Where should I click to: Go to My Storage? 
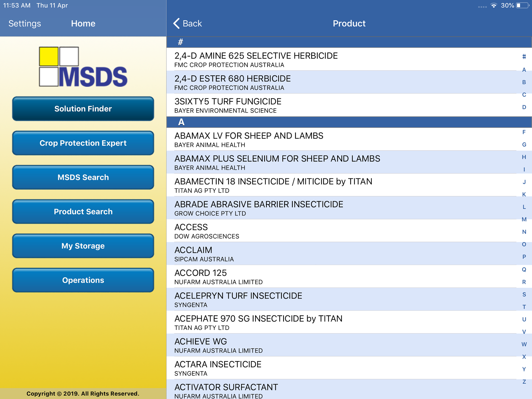83,246
